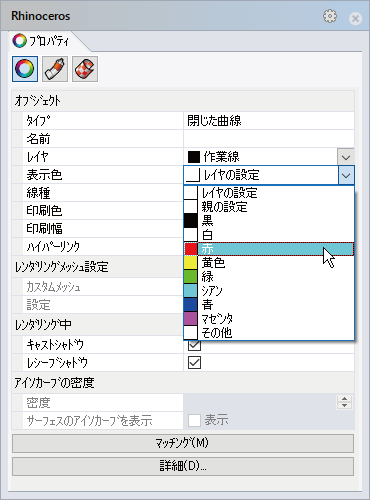Toggle the サーフェスのアイソカーブを表示 checkbox
The height and width of the screenshot is (500, 370).
pyautogui.click(x=194, y=420)
